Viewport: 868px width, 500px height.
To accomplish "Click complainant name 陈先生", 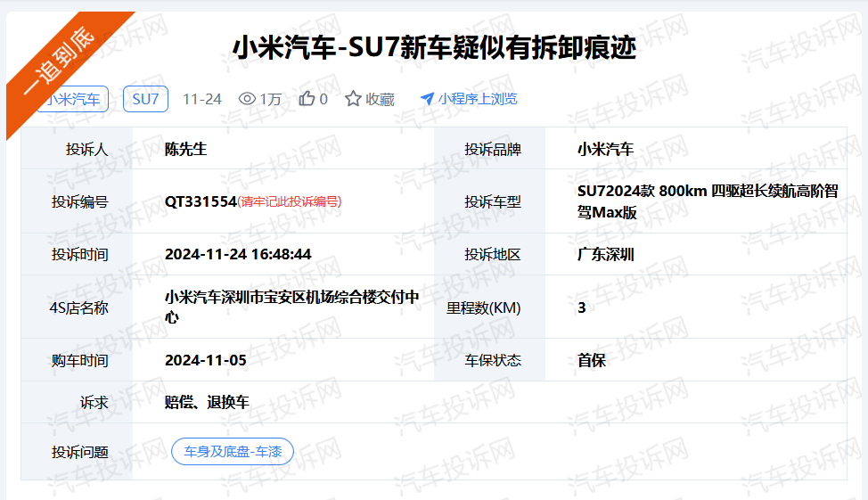I will [x=185, y=149].
